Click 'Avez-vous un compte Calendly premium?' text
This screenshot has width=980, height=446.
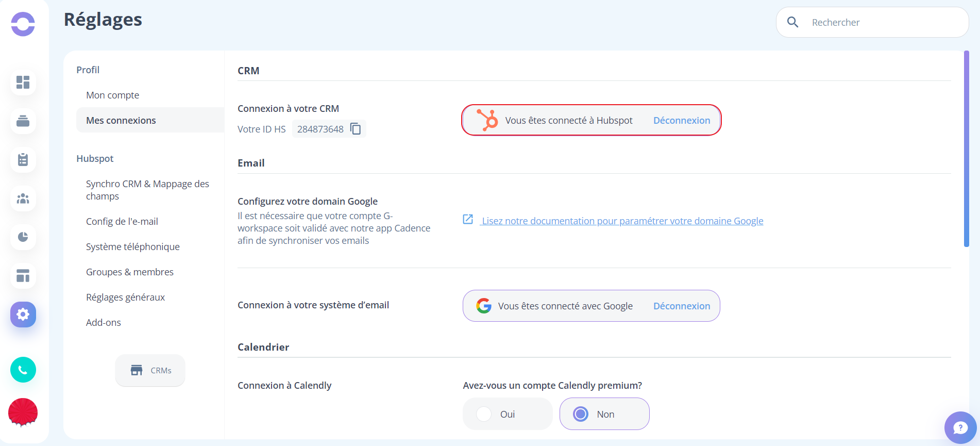pyautogui.click(x=552, y=385)
